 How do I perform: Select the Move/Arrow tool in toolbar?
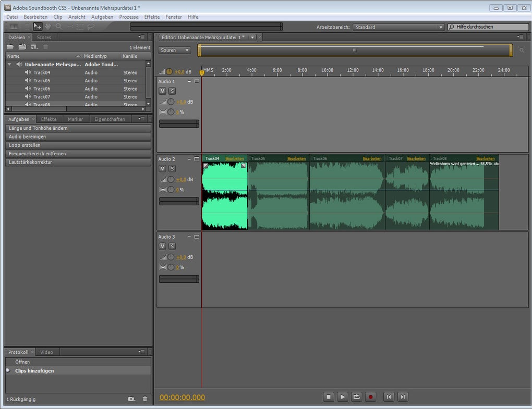click(x=38, y=27)
